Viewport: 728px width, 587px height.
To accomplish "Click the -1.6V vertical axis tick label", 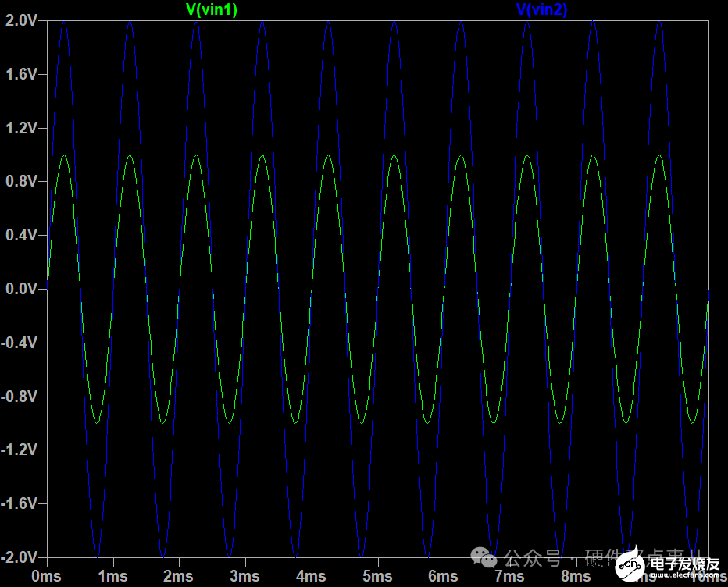I will [20, 504].
